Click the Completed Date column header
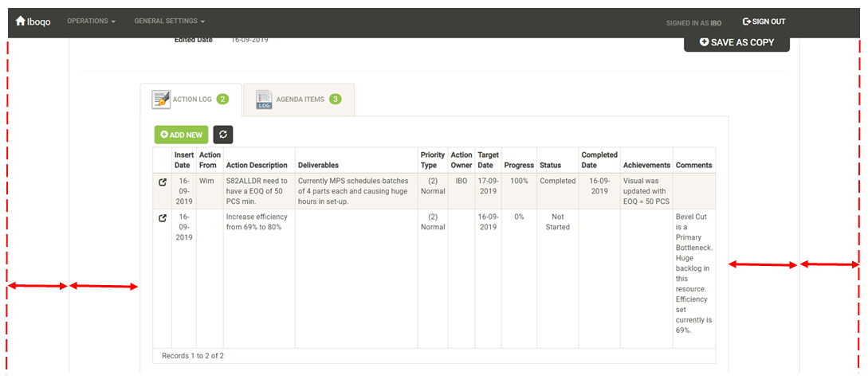Viewport: 868px width, 383px height. pyautogui.click(x=599, y=160)
